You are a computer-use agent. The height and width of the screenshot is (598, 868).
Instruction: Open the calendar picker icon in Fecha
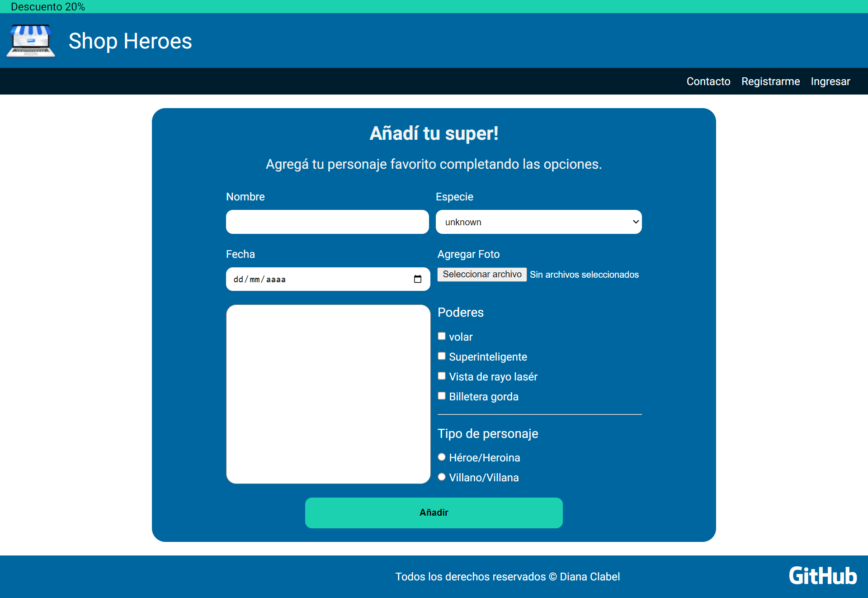[417, 279]
